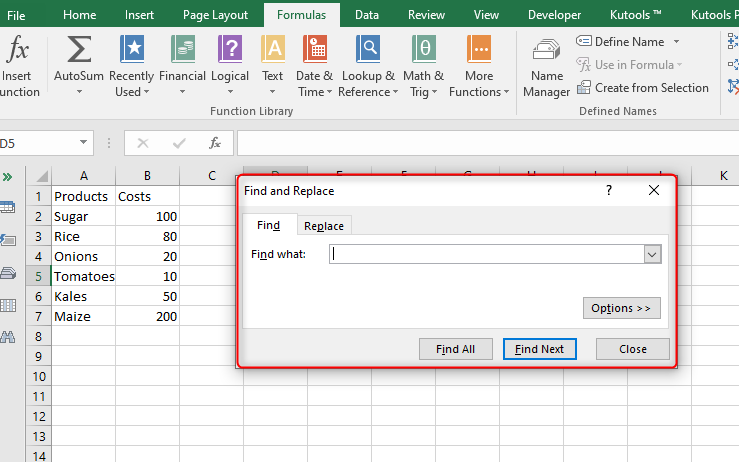Open Lookup & Reference functions icon
739x462 pixels.
coord(368,49)
